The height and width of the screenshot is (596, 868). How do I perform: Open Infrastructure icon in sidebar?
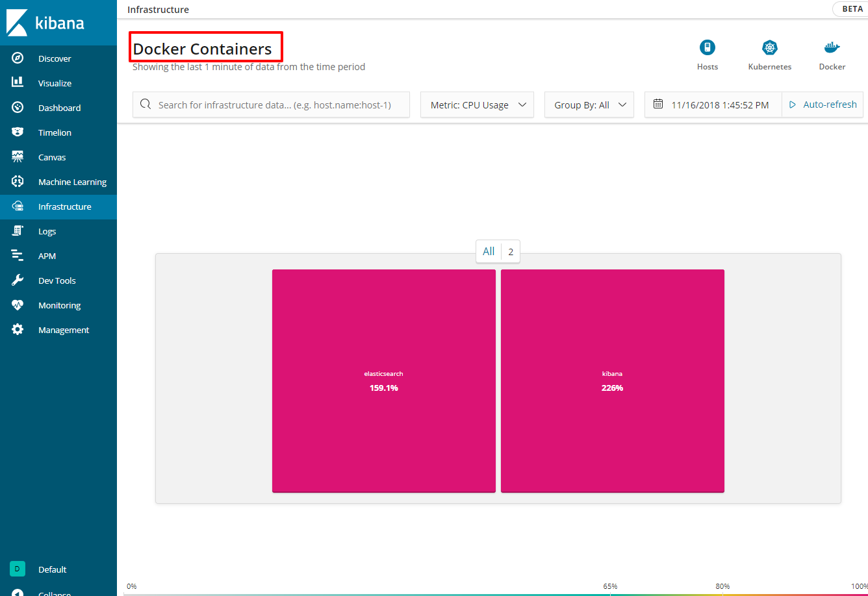[18, 206]
